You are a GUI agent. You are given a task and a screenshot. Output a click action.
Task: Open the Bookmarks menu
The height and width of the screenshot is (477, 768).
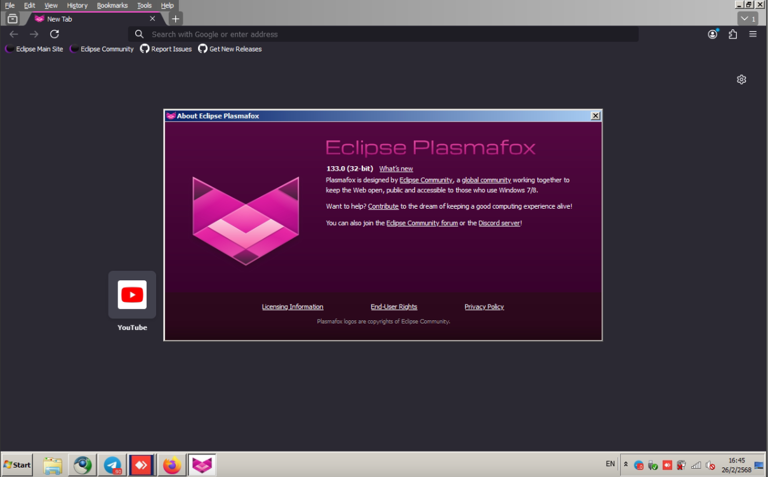click(x=112, y=5)
